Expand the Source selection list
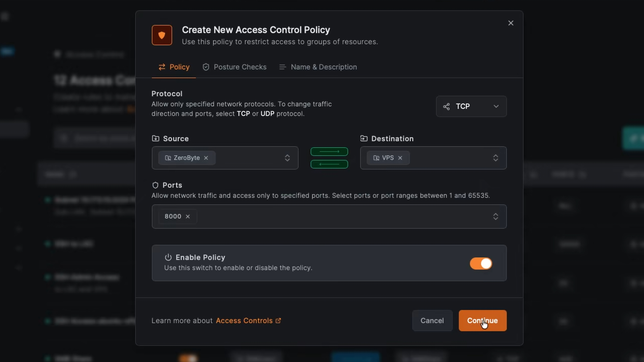644x362 pixels. tap(287, 158)
